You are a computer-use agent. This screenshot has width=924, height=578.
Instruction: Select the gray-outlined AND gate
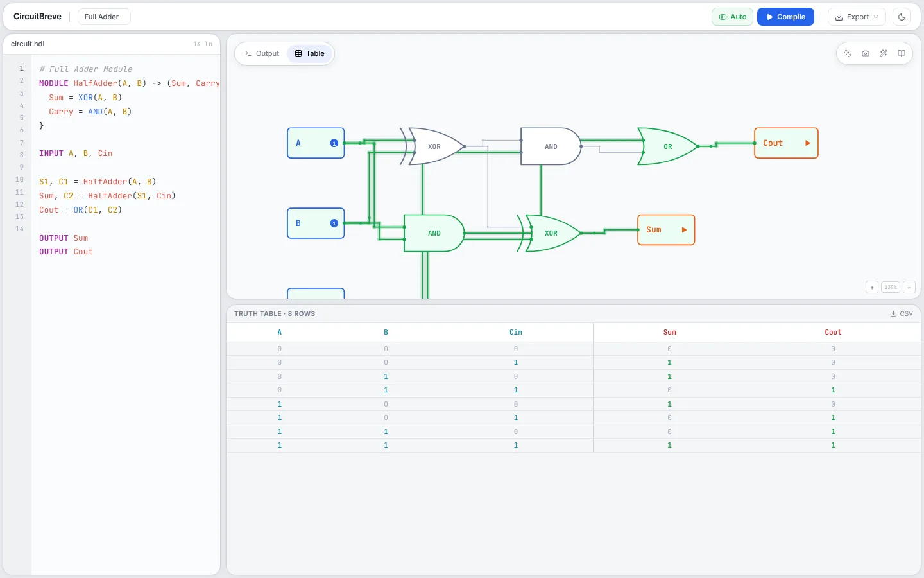tap(551, 146)
